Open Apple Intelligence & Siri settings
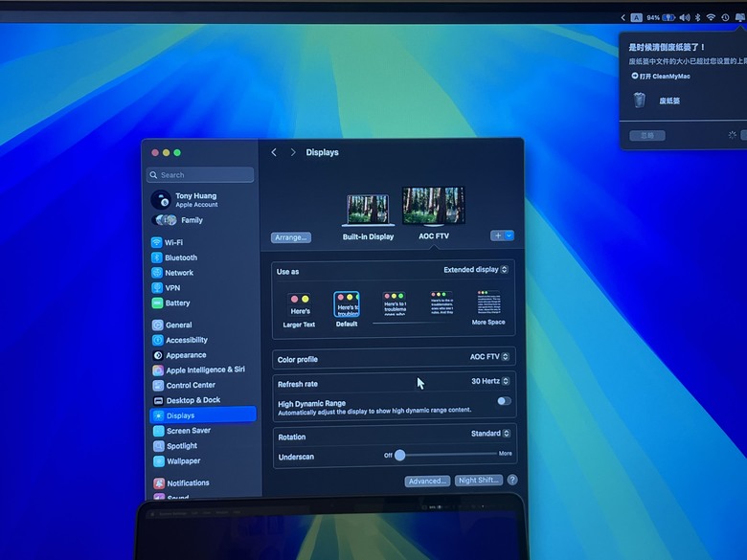 [x=198, y=370]
